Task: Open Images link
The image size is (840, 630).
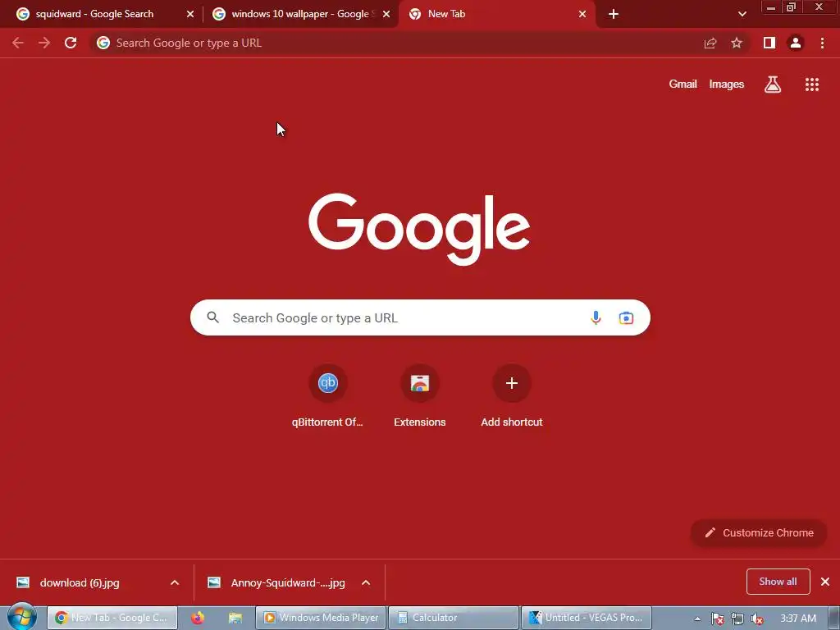Action: click(x=727, y=84)
